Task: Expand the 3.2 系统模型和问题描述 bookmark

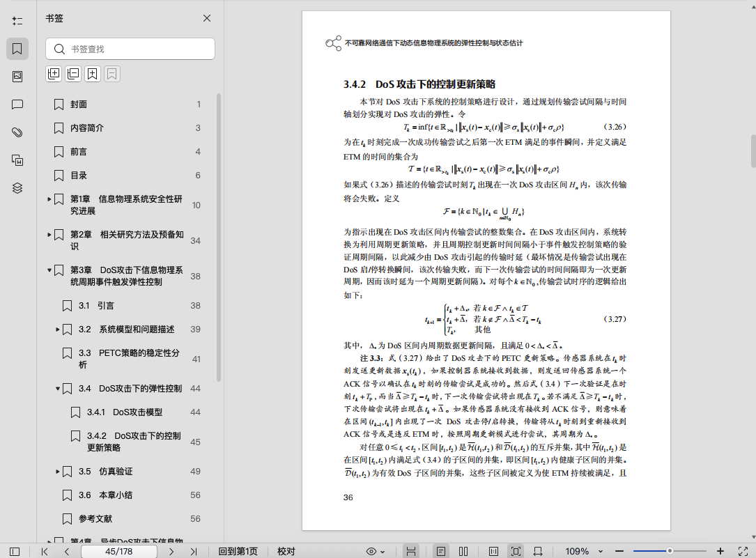Action: (x=57, y=330)
